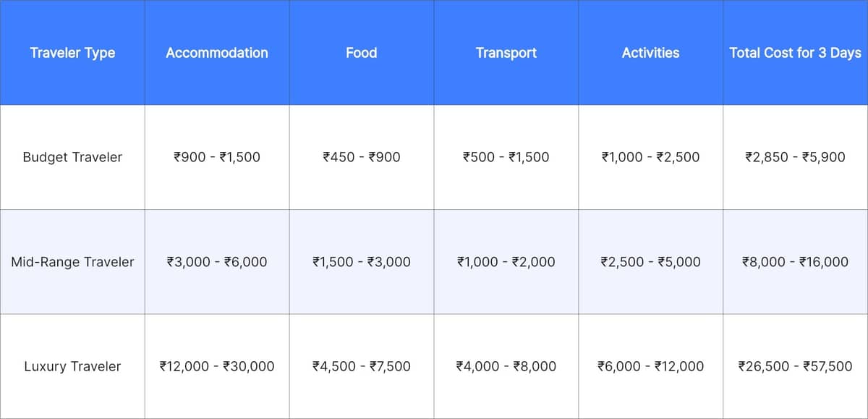This screenshot has height=419, width=868.
Task: Select the Transport column header
Action: 506,53
